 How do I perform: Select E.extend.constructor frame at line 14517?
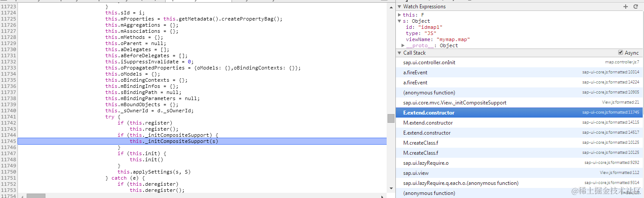[519, 133]
